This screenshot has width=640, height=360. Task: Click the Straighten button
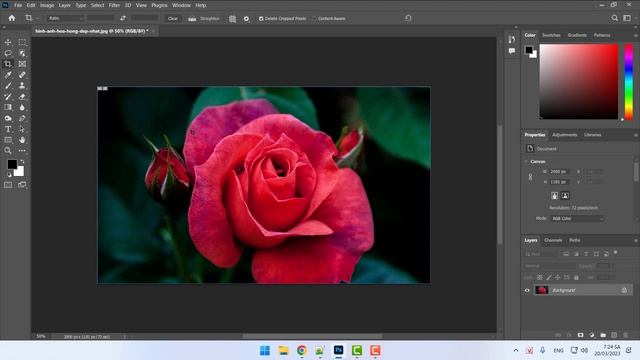204,19
